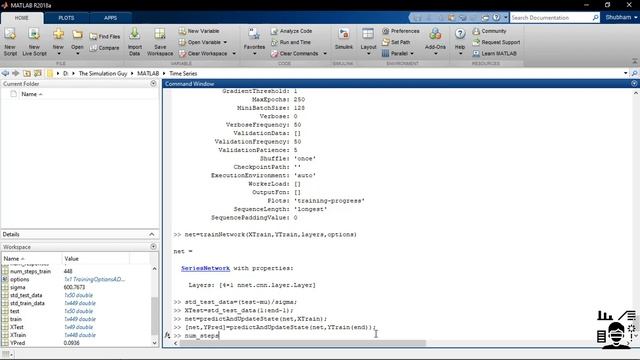Click Clear Workspace
The image size is (640, 360).
(203, 53)
